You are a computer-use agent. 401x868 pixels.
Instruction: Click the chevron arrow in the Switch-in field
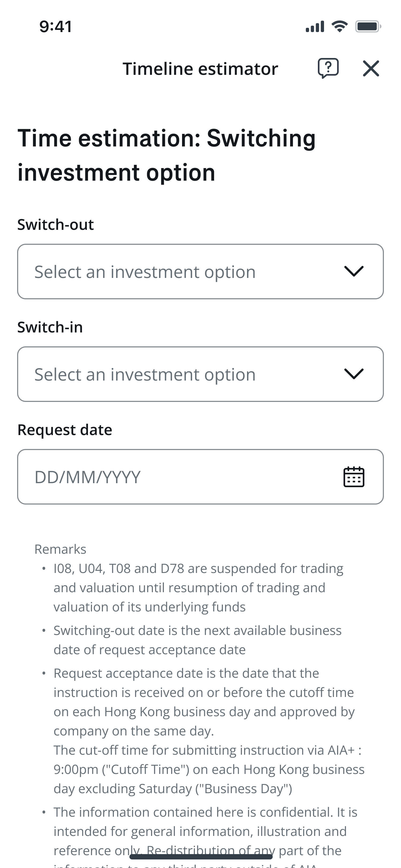(353, 374)
